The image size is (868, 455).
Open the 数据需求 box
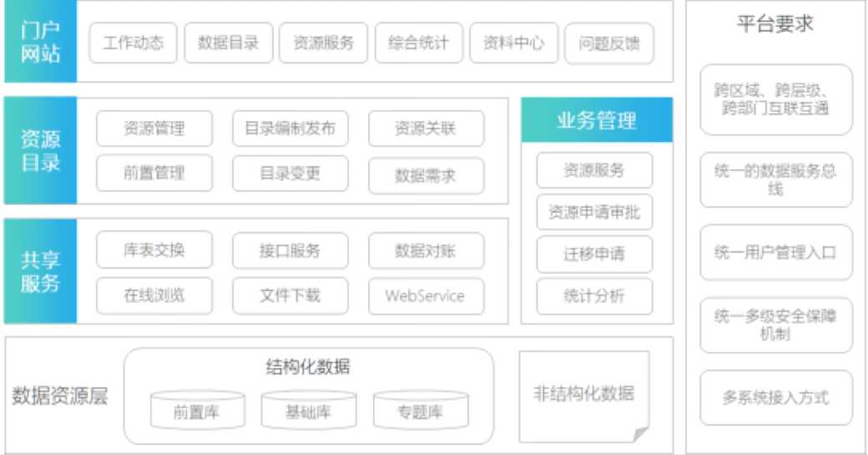tap(426, 175)
